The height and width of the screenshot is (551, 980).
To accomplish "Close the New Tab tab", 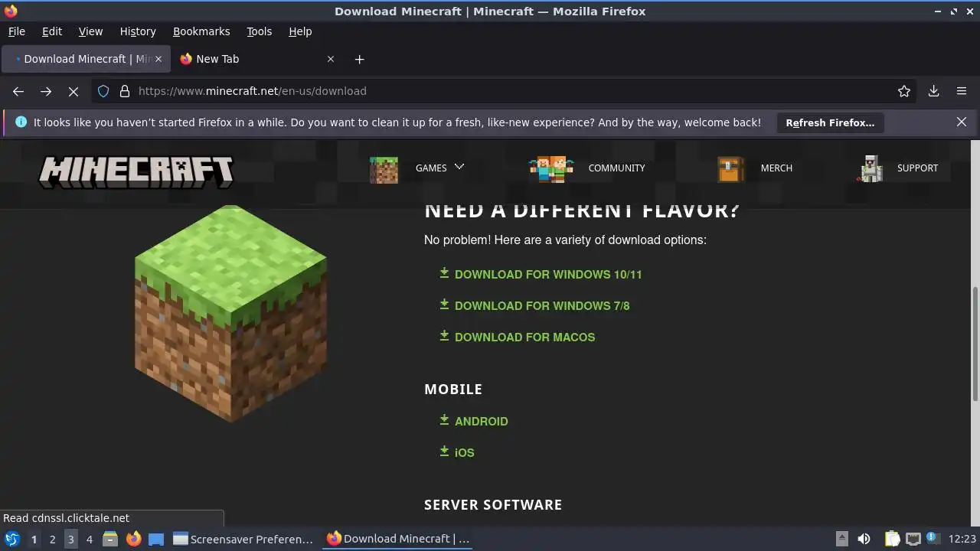I will [x=331, y=59].
